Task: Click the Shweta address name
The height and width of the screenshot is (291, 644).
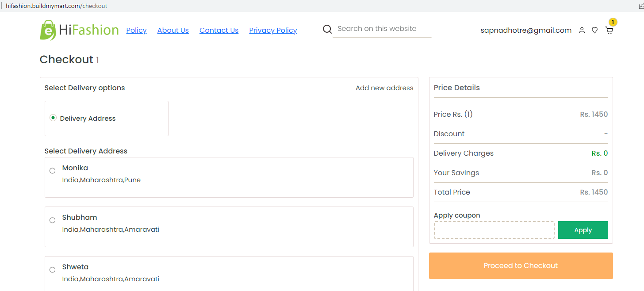Action: tap(75, 267)
